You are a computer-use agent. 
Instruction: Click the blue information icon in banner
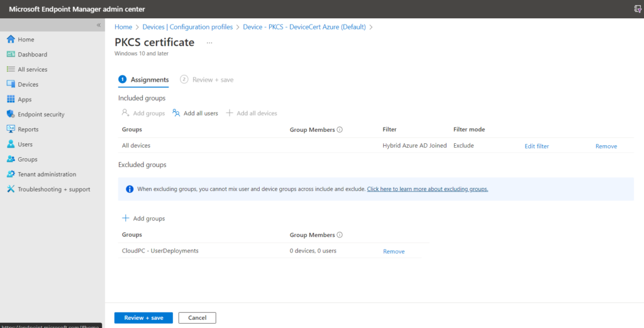point(130,189)
